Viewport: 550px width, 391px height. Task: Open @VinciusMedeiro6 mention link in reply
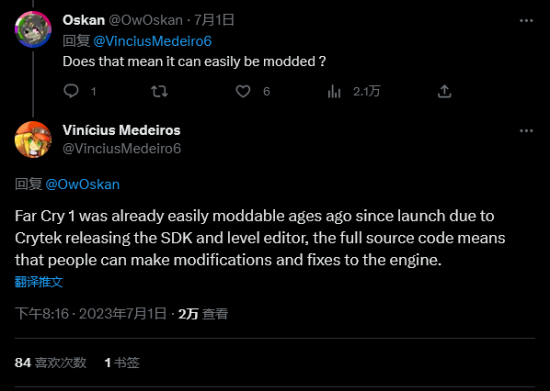click(x=153, y=41)
